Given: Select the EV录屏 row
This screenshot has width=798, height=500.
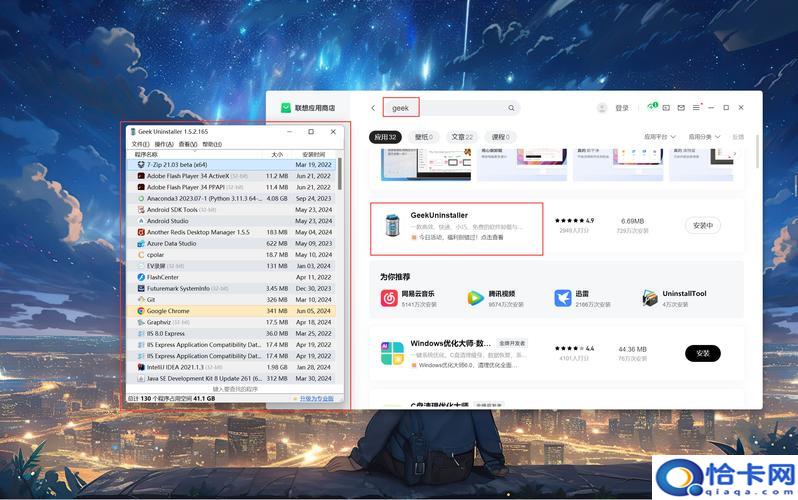Looking at the screenshot, I should click(232, 266).
